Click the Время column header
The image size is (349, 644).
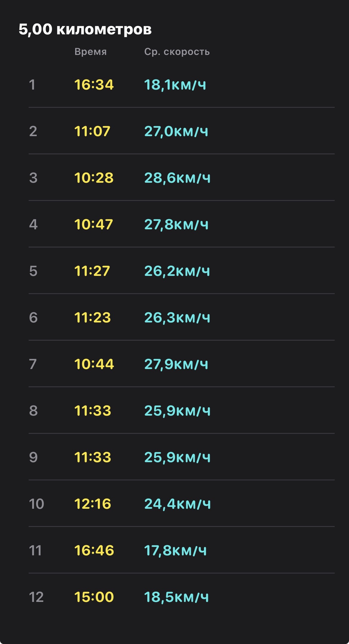91,52
